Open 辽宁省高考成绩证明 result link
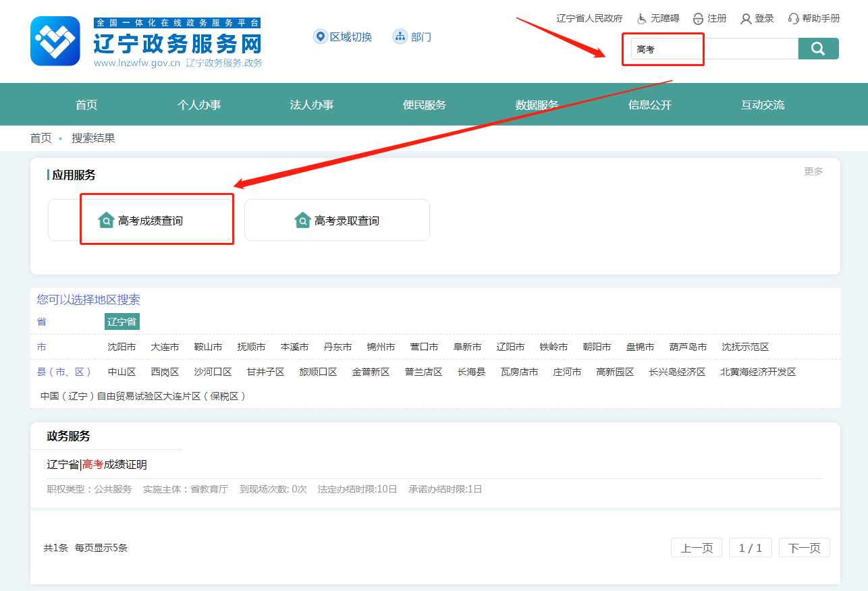This screenshot has width=868, height=591. tap(97, 465)
